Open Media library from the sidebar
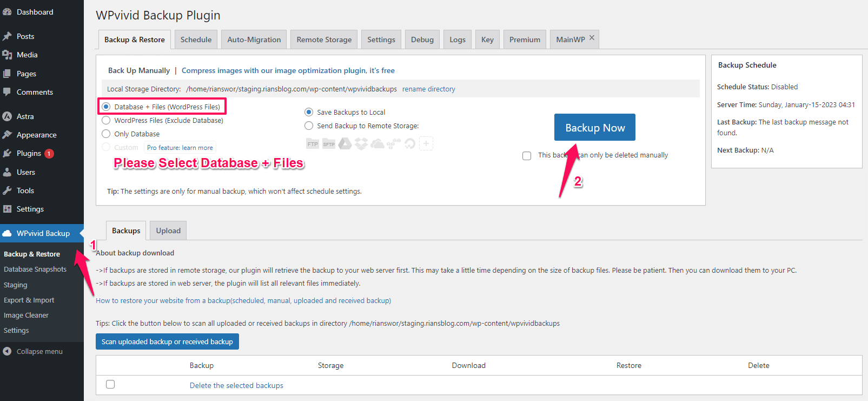 click(27, 55)
